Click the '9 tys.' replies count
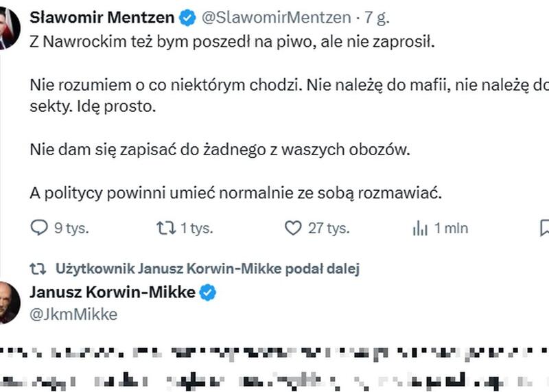549x392 pixels. point(72,229)
